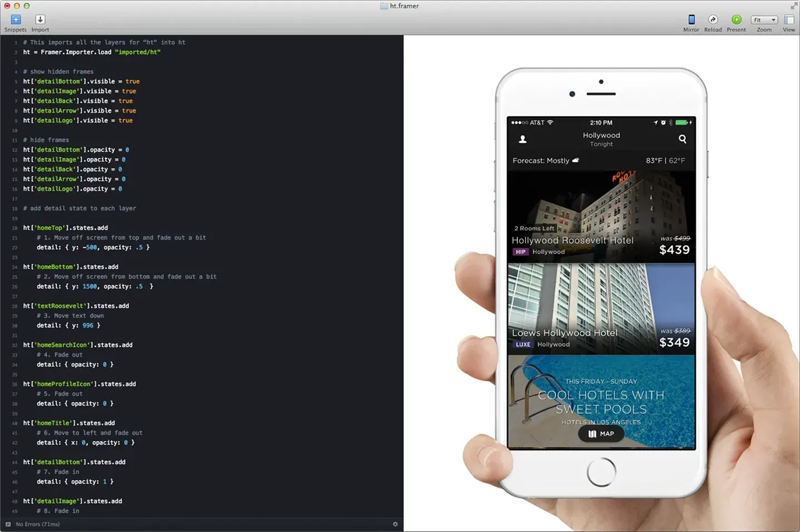Tap the 2 Rooms Left label
The image size is (800, 532).
point(534,228)
